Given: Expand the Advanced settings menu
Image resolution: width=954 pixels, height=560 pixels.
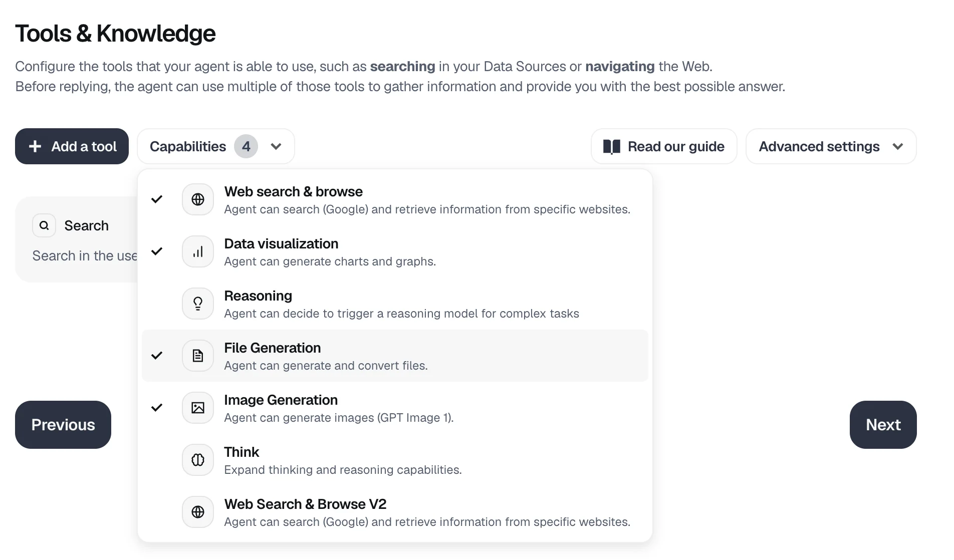Looking at the screenshot, I should coord(830,146).
